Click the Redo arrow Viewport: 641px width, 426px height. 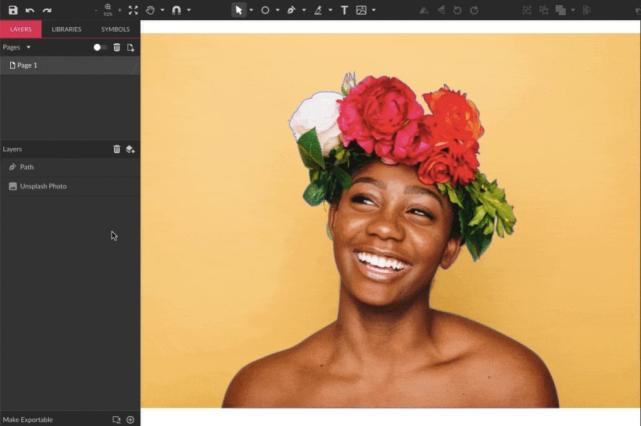tap(46, 10)
